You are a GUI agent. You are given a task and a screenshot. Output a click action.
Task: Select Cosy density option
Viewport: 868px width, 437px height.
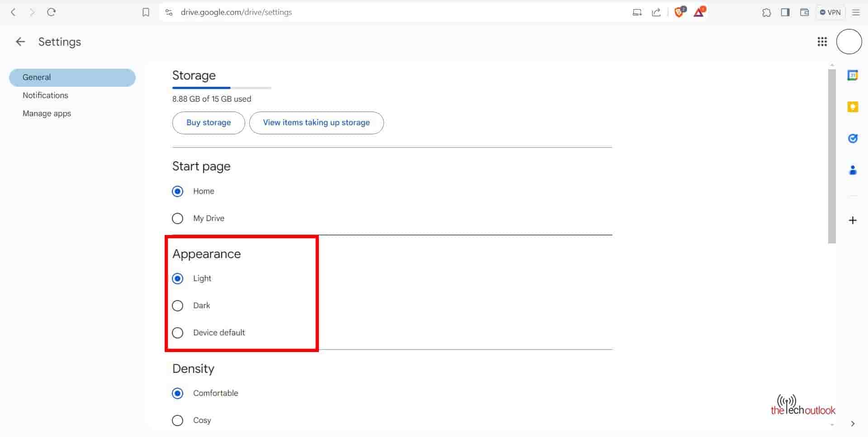point(178,420)
